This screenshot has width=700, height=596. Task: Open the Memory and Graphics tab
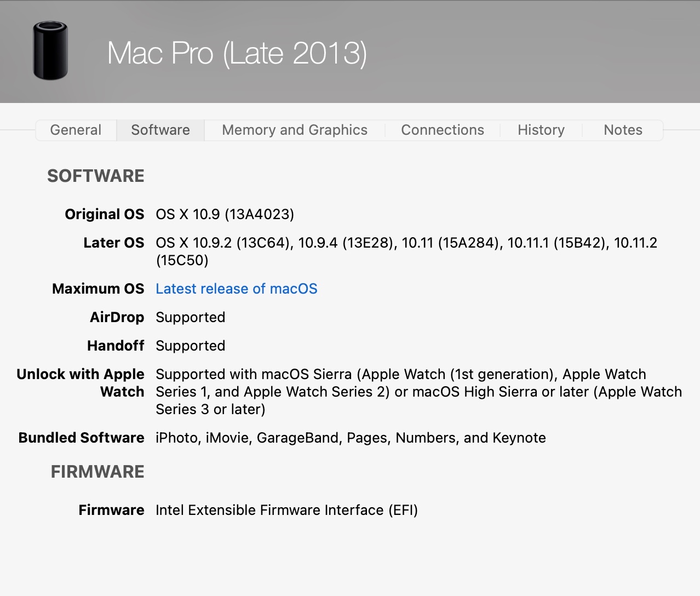click(x=295, y=130)
